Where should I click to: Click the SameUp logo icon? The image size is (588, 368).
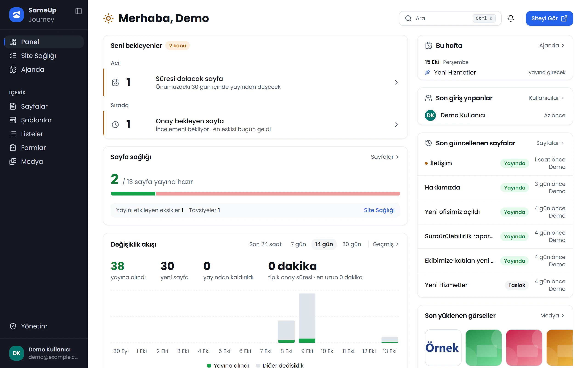[16, 14]
